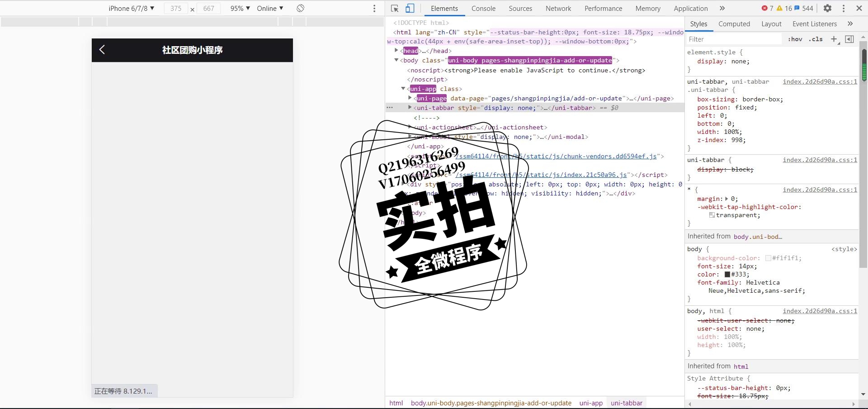Click transparent color swatch in tap-highlight-color

[712, 215]
